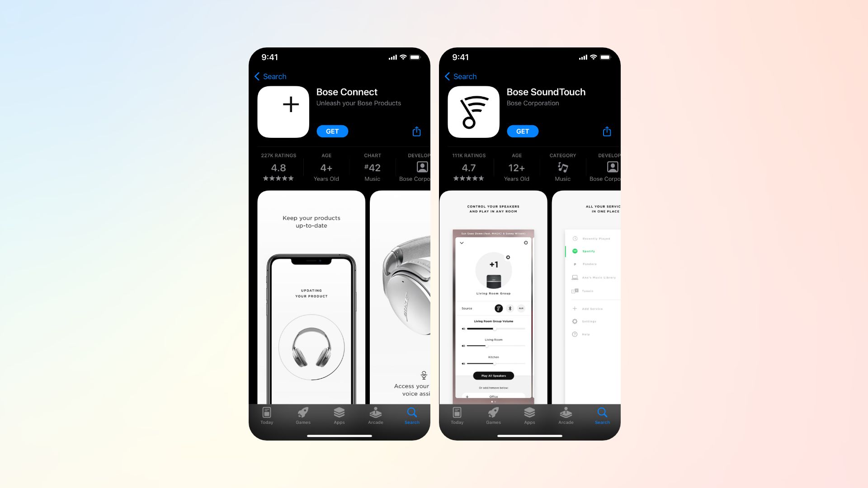Select the Apps tab on right phone

click(529, 415)
